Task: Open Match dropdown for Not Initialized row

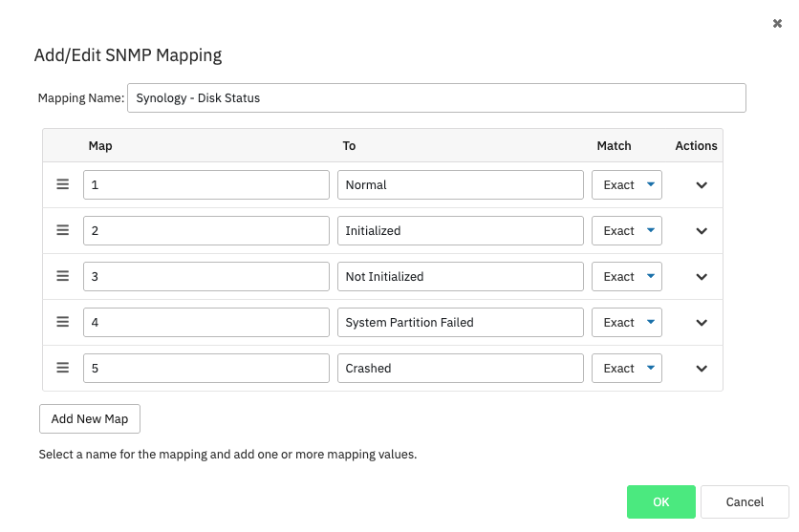Action: pyautogui.click(x=627, y=276)
